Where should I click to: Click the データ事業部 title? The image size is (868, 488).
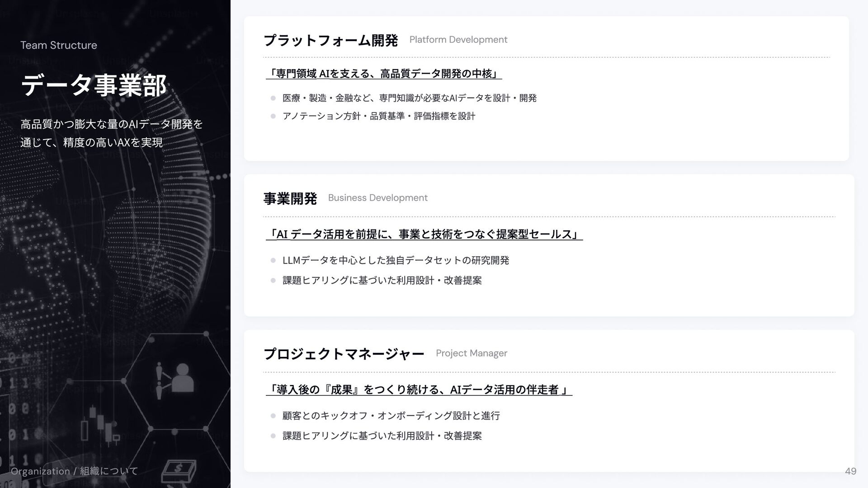[x=94, y=86]
